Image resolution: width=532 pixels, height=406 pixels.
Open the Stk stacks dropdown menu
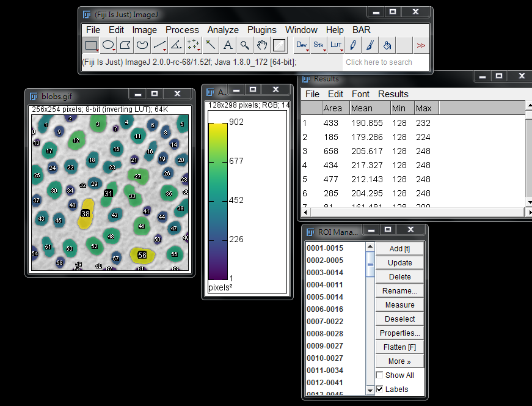pos(319,45)
